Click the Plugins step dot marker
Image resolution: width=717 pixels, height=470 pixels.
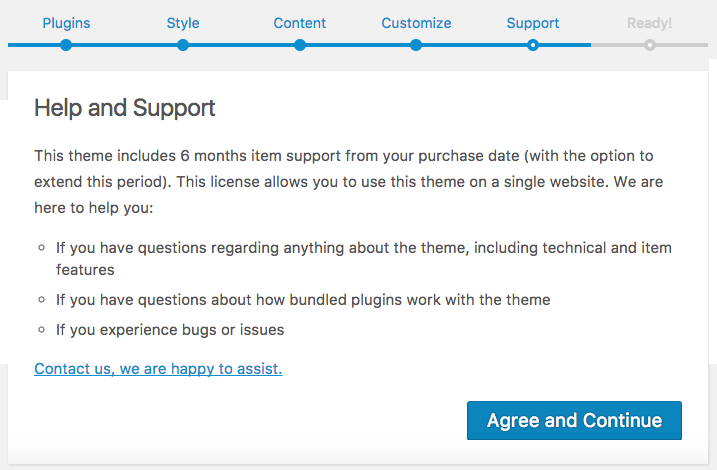tap(66, 45)
